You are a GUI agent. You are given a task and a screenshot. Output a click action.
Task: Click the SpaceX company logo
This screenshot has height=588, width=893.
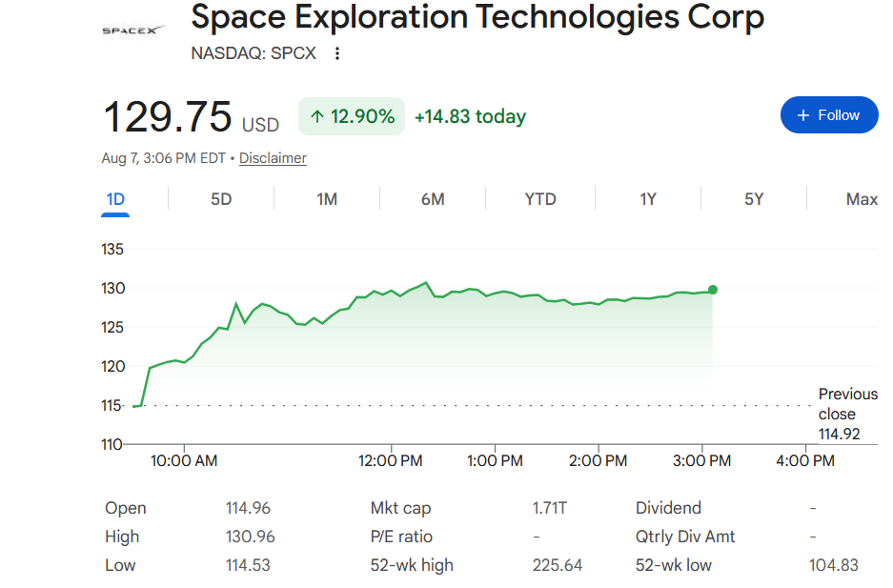(133, 30)
